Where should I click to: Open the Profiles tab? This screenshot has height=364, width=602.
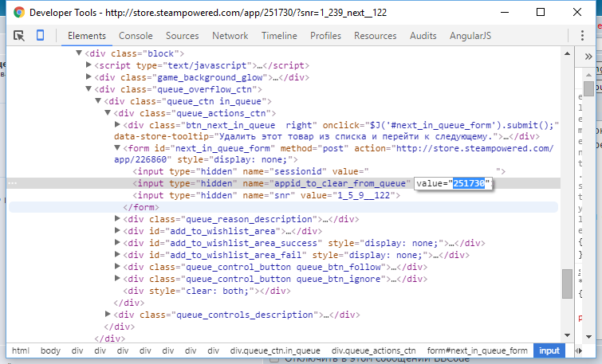coord(325,36)
